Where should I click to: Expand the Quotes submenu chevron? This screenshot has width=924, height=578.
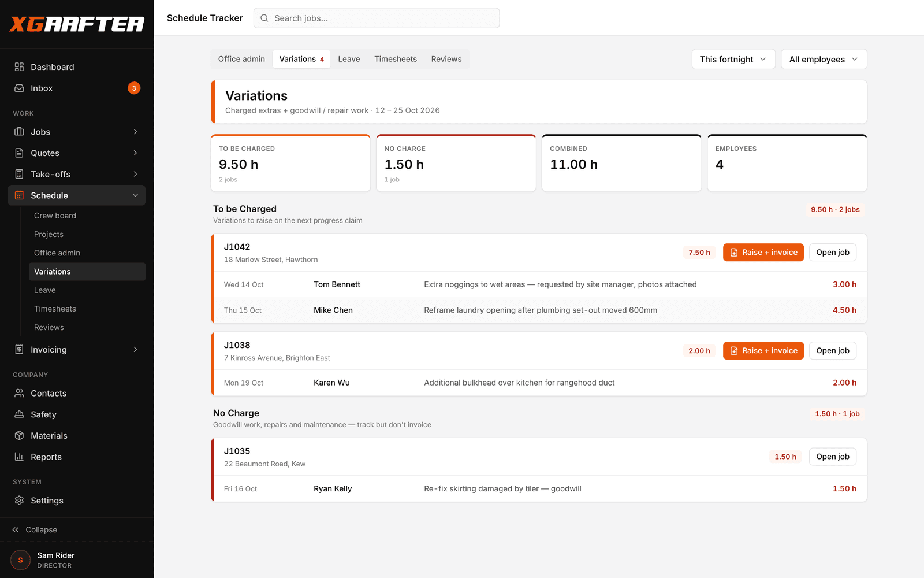pyautogui.click(x=135, y=153)
